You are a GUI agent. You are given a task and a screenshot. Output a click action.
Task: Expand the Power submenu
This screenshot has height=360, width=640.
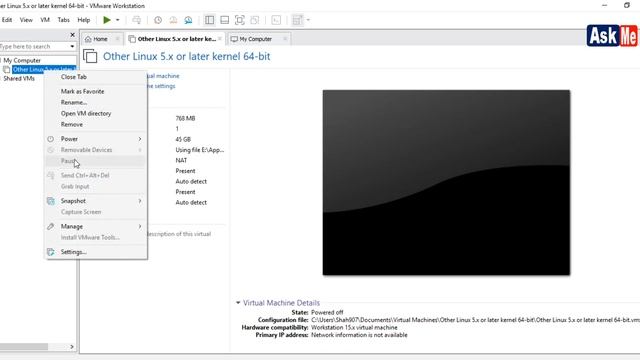[96, 139]
